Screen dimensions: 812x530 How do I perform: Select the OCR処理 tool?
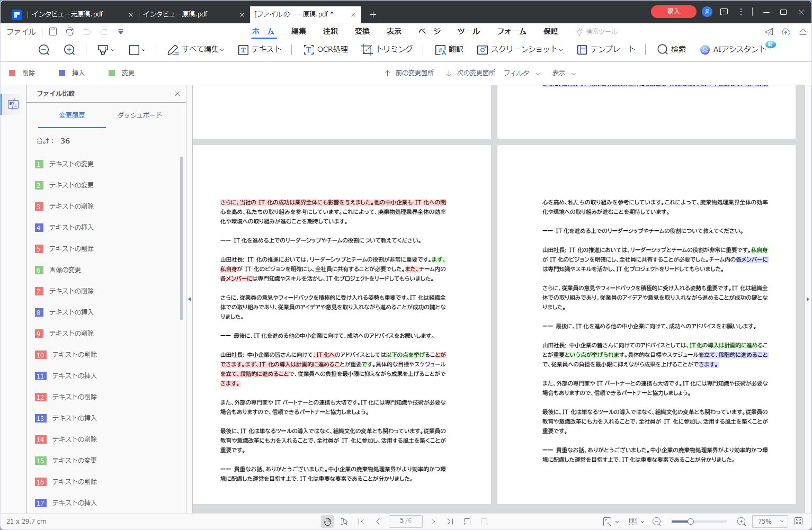pos(325,49)
